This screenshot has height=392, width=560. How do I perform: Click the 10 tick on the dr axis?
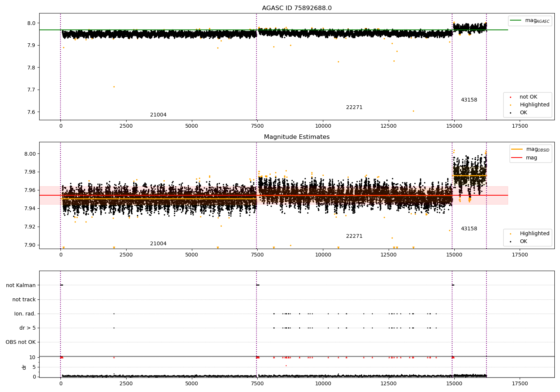pos(32,358)
